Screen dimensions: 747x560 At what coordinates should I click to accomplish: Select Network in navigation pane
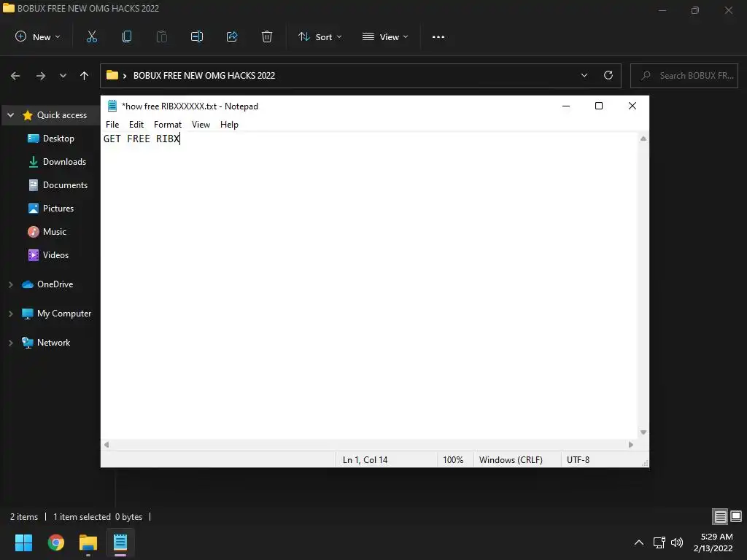tap(46, 343)
